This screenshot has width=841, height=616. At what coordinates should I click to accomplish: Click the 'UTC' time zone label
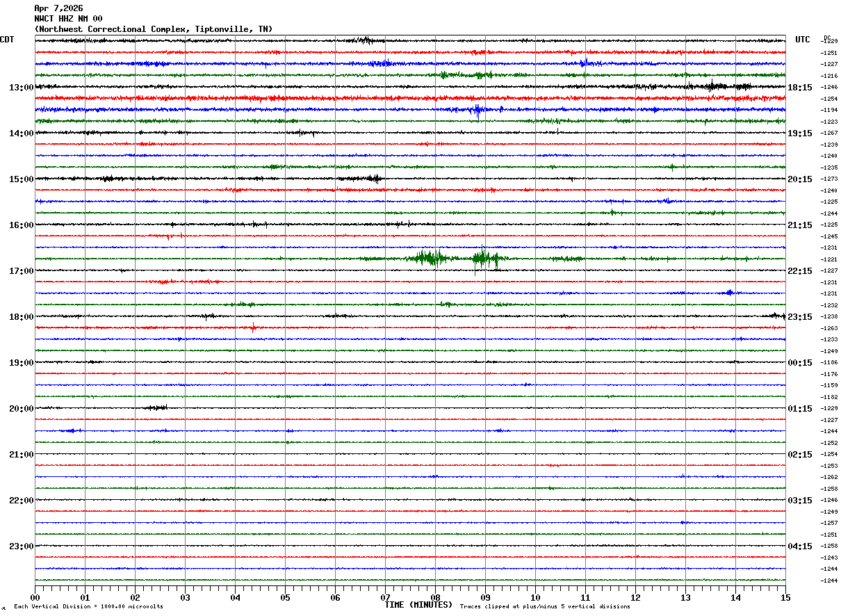click(x=803, y=40)
